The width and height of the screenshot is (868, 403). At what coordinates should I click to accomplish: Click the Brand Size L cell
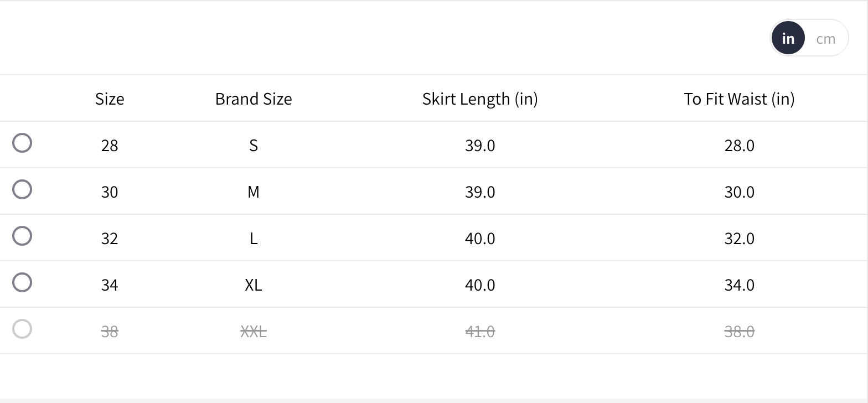(254, 238)
